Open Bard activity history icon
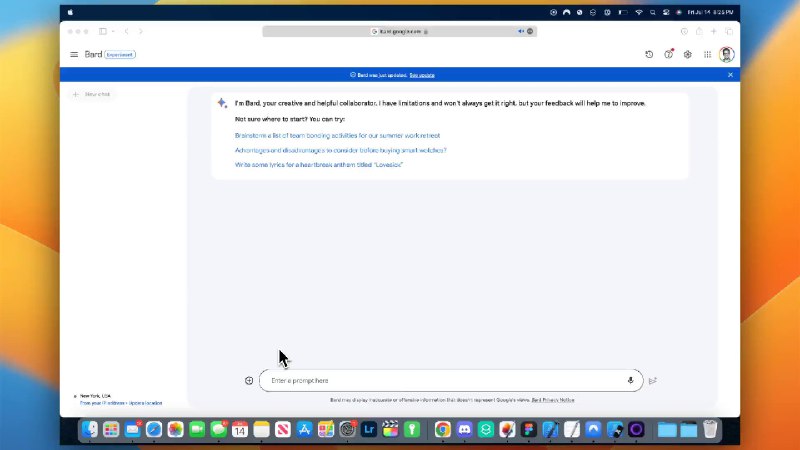This screenshot has width=800, height=450. coord(649,54)
